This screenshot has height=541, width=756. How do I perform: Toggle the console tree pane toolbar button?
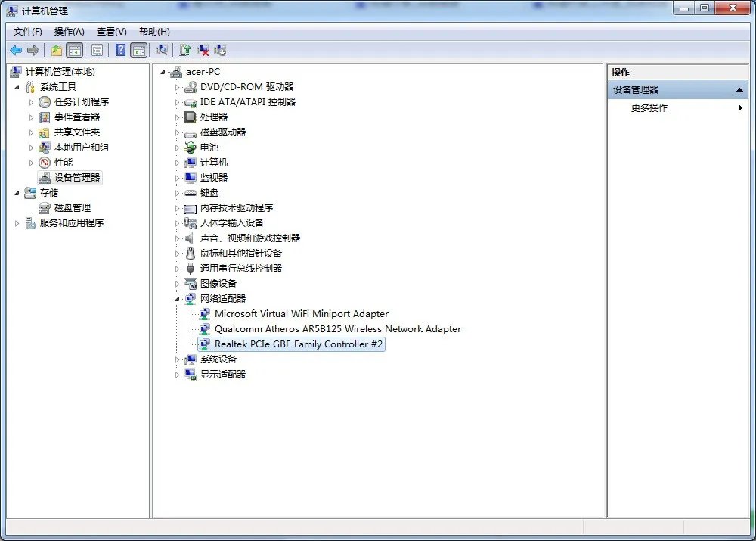(x=74, y=50)
